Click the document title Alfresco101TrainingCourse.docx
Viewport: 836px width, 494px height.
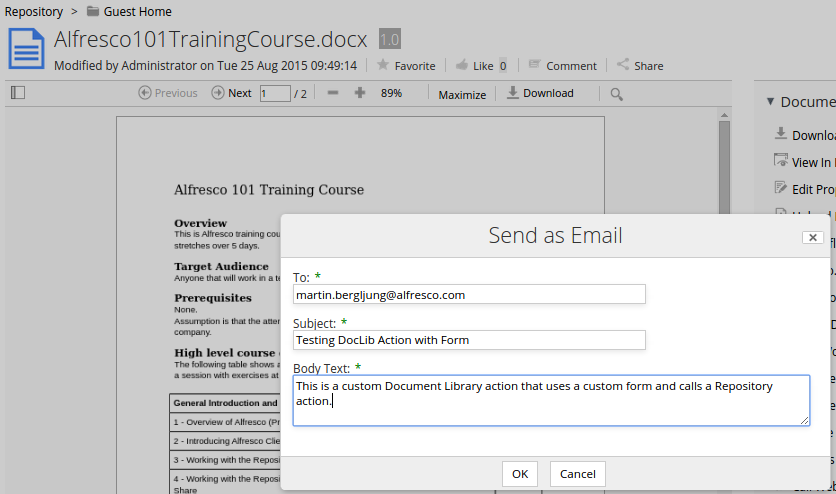pos(211,39)
